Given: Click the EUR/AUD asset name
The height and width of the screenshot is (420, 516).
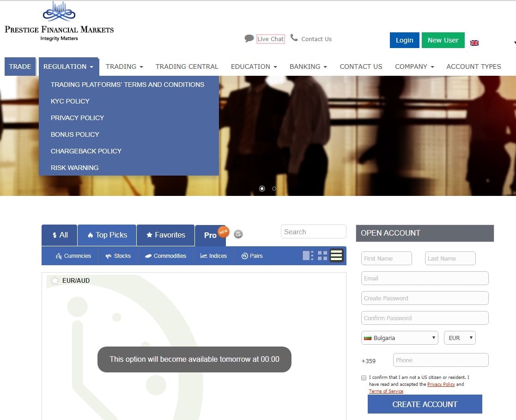Looking at the screenshot, I should [76, 280].
